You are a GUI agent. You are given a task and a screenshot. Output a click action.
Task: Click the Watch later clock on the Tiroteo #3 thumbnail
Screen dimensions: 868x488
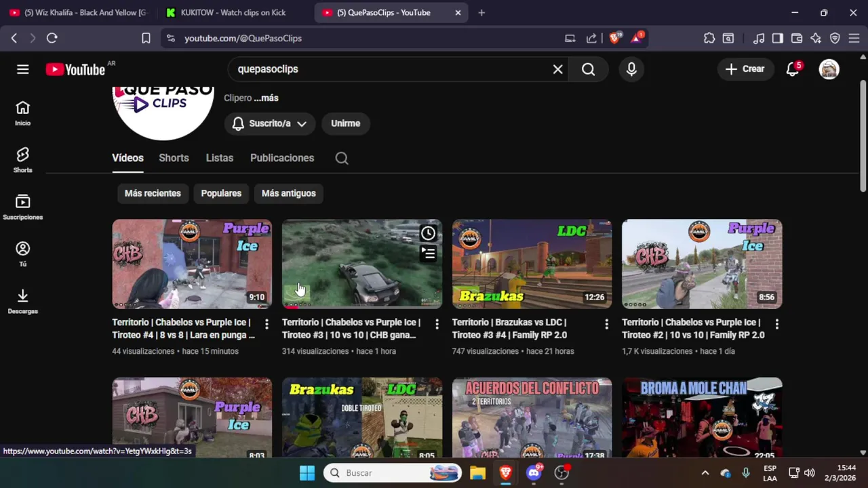(x=428, y=234)
